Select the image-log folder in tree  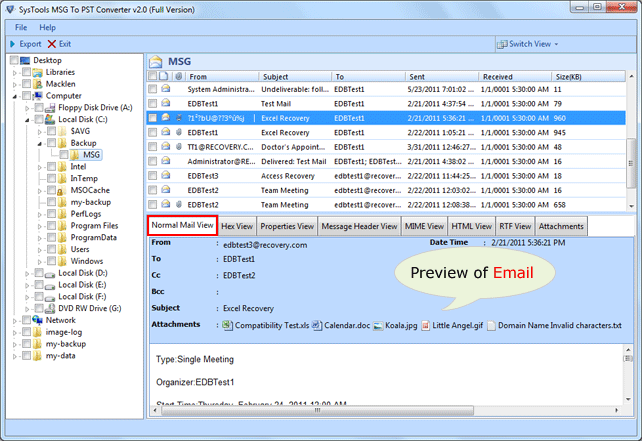[x=64, y=332]
